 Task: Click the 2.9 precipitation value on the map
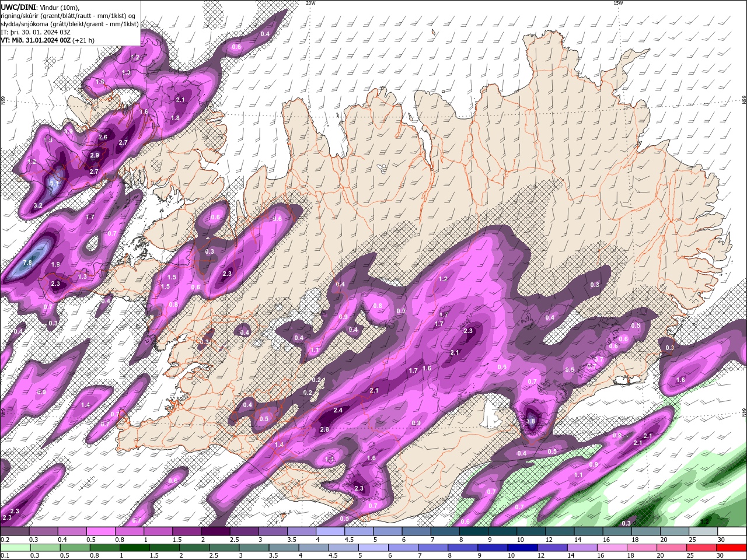[95, 155]
